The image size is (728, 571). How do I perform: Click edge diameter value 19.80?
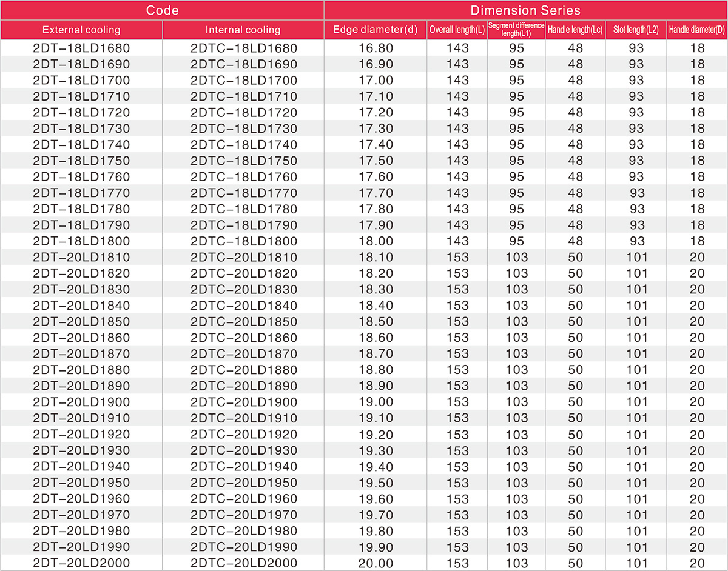[376, 530]
